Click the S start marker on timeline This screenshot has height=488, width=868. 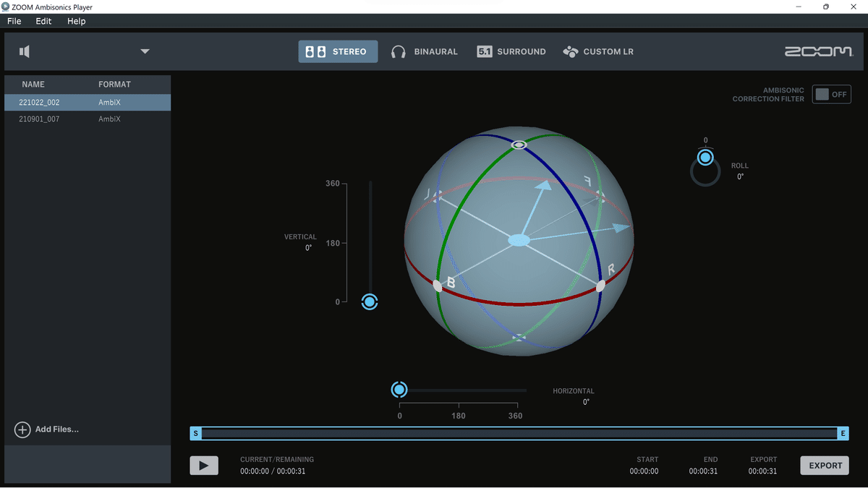tap(195, 433)
